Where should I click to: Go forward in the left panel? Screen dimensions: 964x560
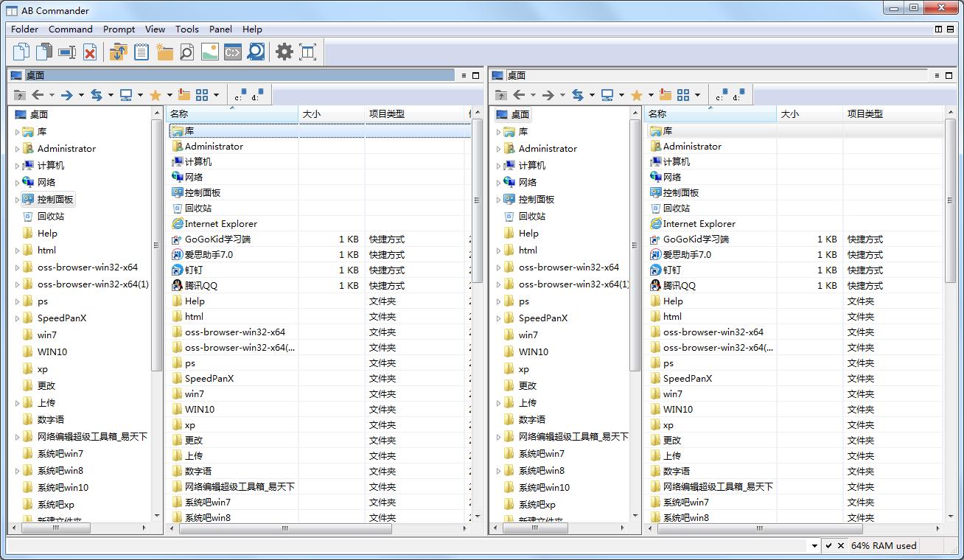[x=67, y=95]
